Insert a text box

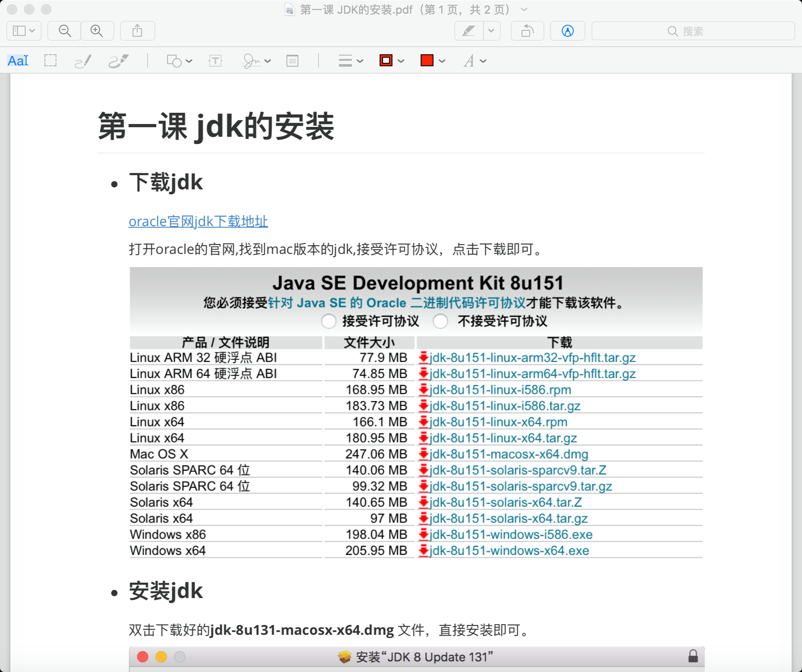215,61
